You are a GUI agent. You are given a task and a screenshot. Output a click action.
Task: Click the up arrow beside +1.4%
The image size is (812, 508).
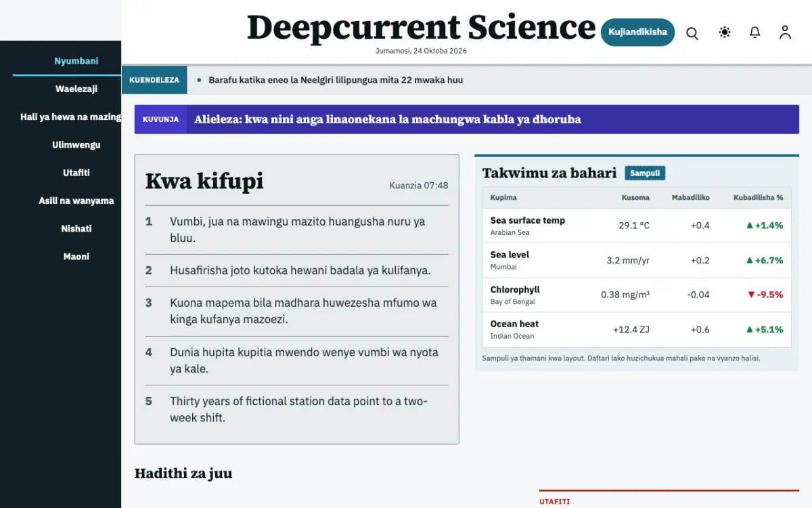click(x=750, y=226)
